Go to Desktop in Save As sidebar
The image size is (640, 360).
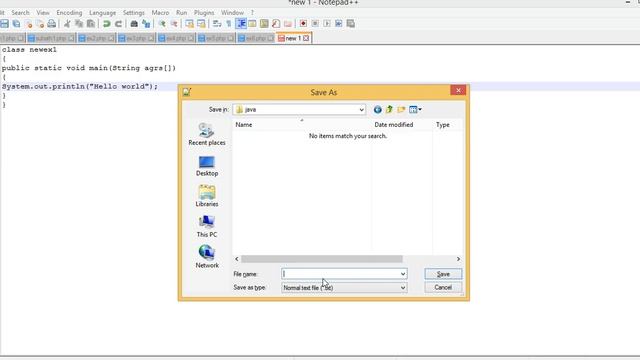207,166
